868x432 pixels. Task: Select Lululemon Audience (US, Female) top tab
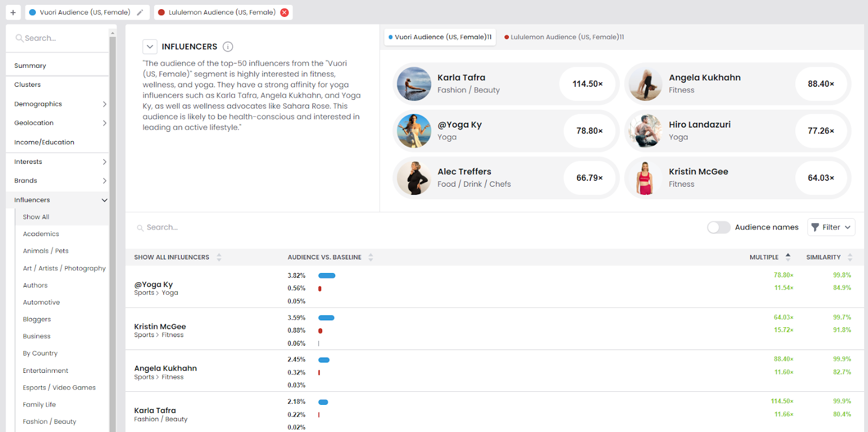coord(222,12)
